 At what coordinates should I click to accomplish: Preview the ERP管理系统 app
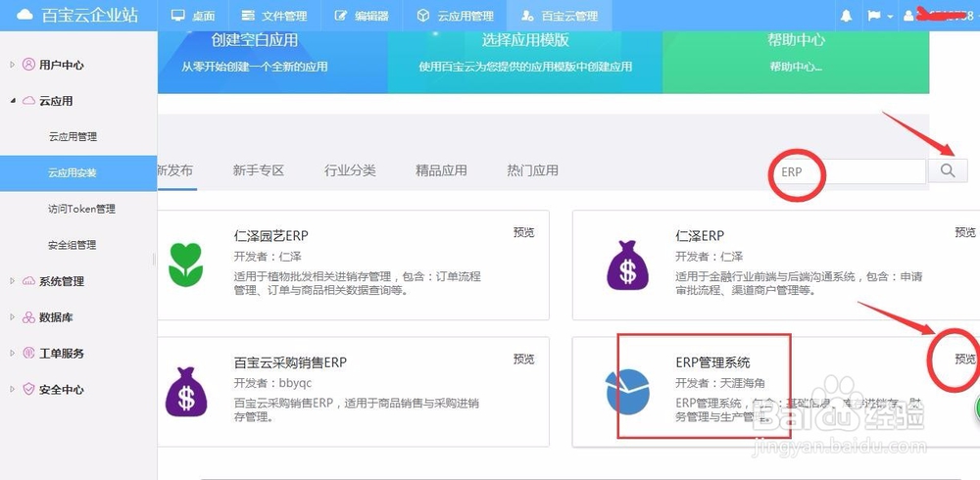click(x=965, y=359)
